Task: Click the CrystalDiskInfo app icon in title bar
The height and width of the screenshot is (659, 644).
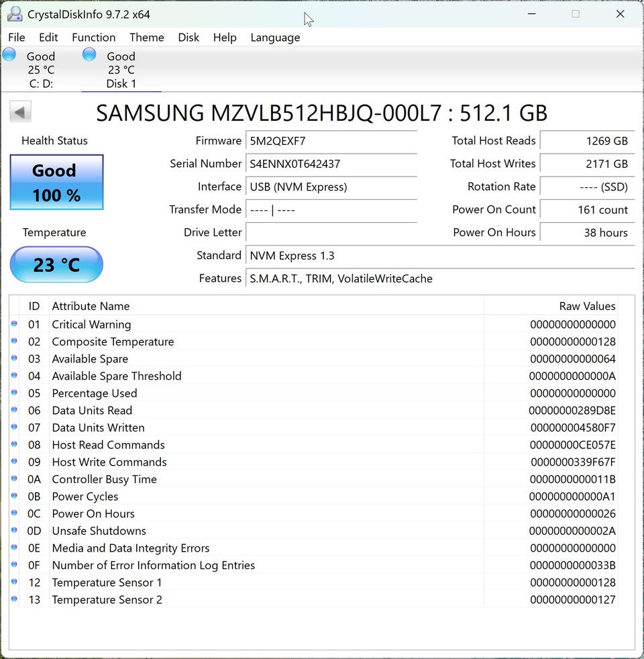Action: [15, 13]
